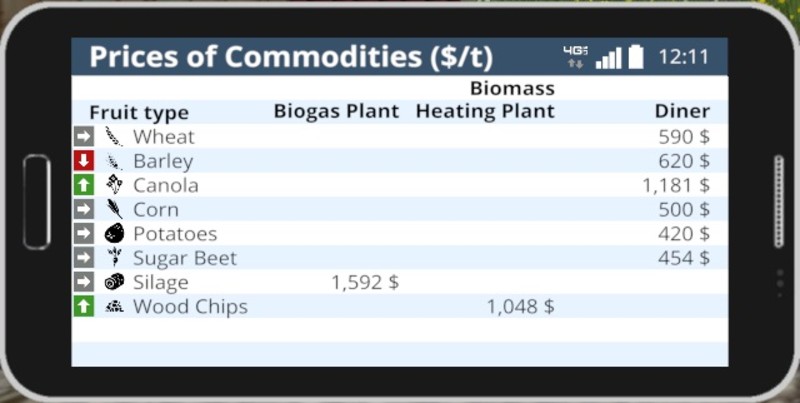Select the Silage bale icon
Viewport: 800px width, 403px height.
[x=114, y=282]
